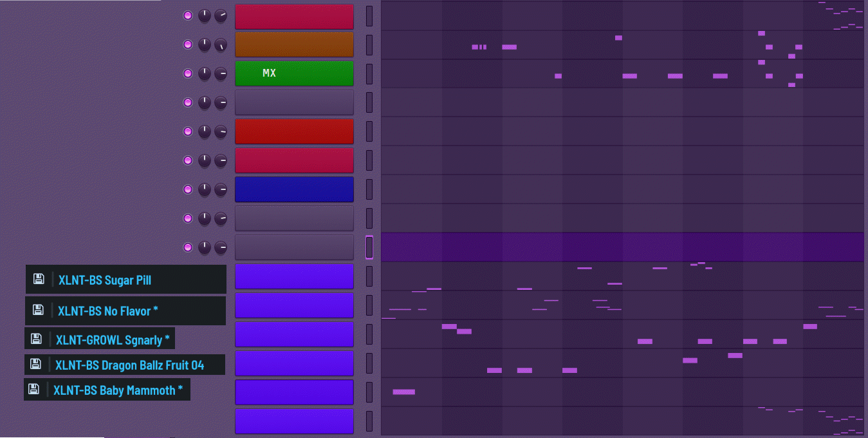Click the save icon beside XLNT-GROWL Sgnarly
Image resolution: width=868 pixels, height=438 pixels.
click(37, 339)
